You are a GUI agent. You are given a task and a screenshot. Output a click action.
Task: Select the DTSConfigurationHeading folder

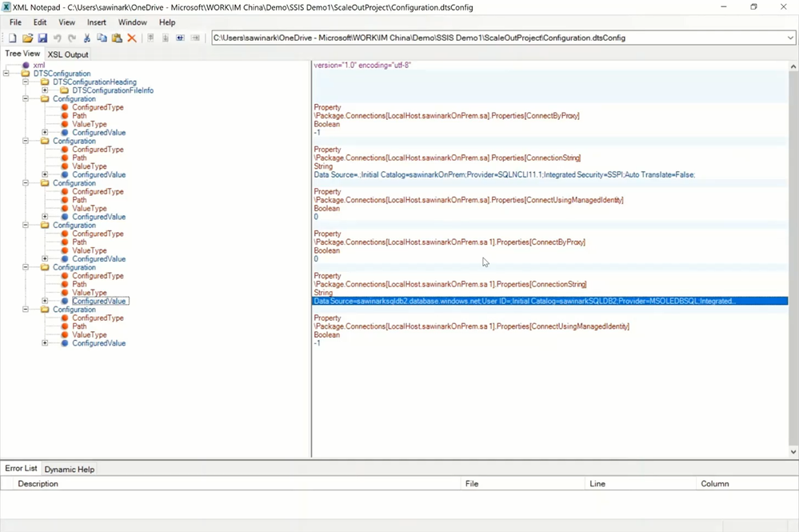coord(94,82)
